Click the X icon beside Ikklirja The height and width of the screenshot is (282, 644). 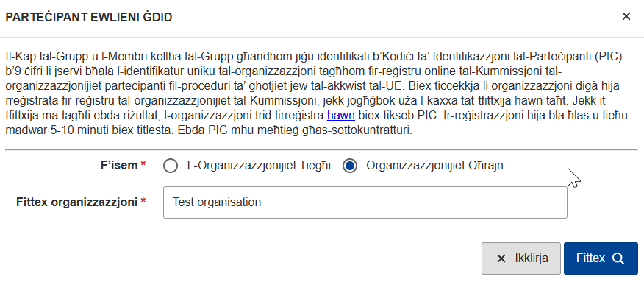[501, 258]
